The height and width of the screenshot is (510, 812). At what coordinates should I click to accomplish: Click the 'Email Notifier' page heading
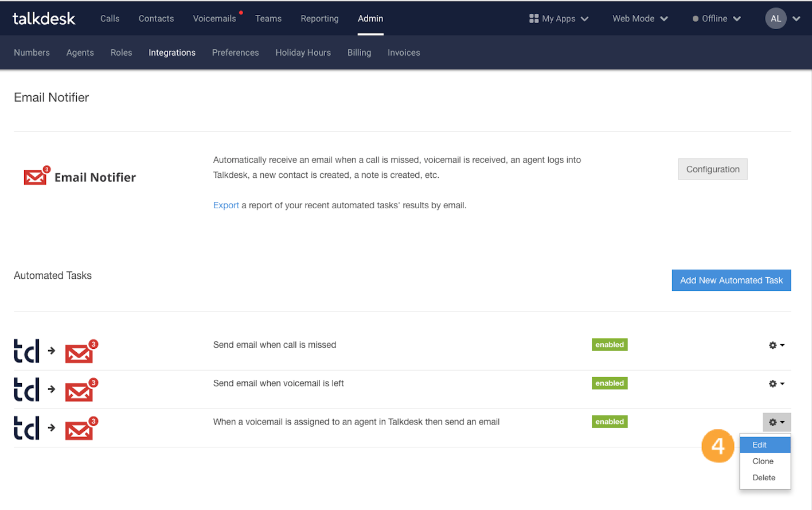pyautogui.click(x=52, y=98)
